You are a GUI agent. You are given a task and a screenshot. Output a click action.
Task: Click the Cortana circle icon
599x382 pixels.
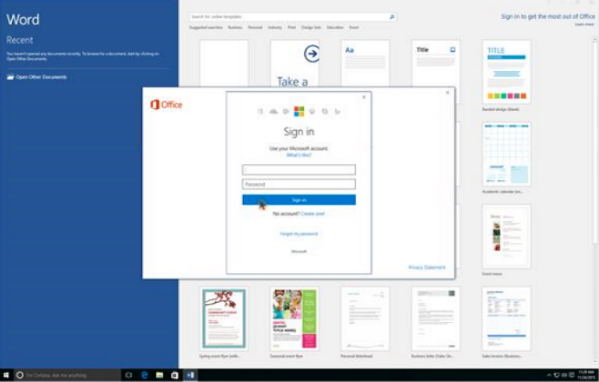[x=20, y=375]
